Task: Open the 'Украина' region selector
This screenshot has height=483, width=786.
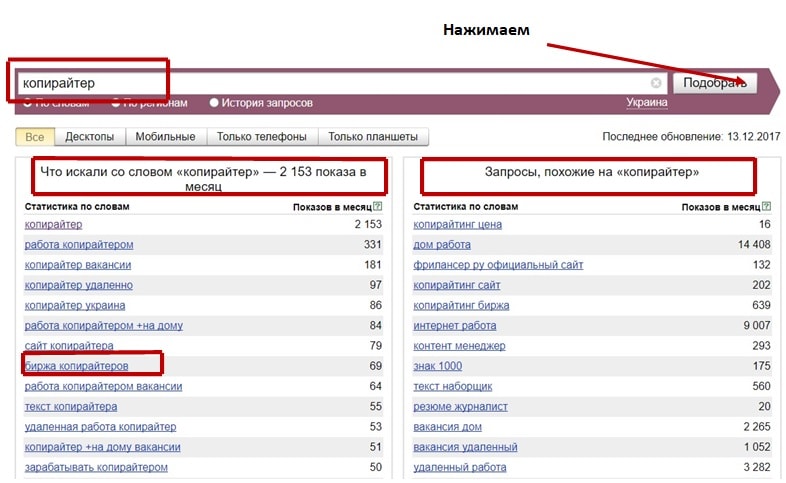Action: (x=647, y=103)
